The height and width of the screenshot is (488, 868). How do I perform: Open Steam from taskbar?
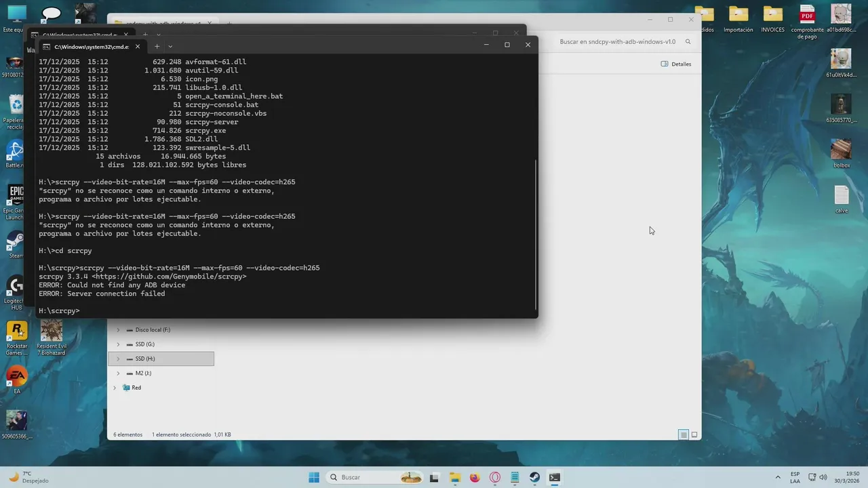[535, 477]
